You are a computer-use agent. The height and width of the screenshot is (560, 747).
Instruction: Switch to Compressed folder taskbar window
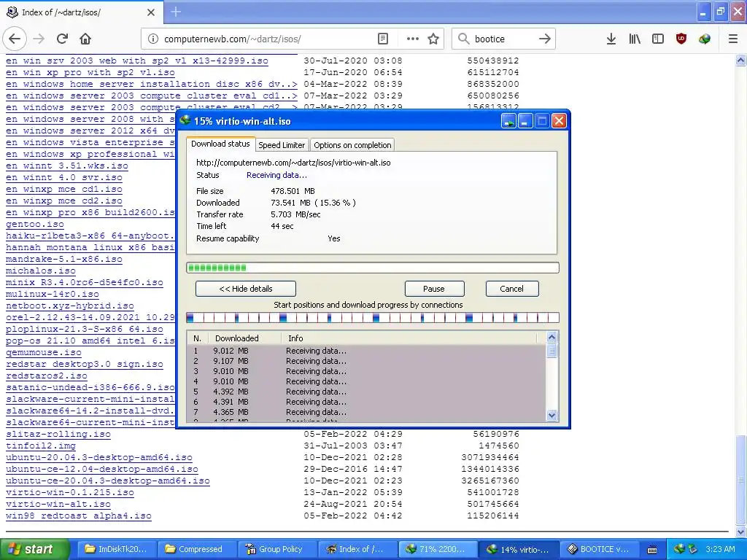tap(198, 550)
